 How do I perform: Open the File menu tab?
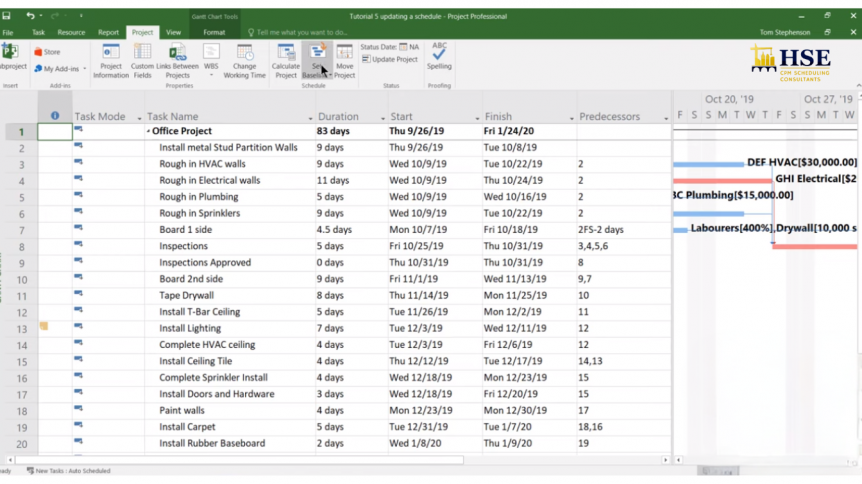pyautogui.click(x=8, y=32)
